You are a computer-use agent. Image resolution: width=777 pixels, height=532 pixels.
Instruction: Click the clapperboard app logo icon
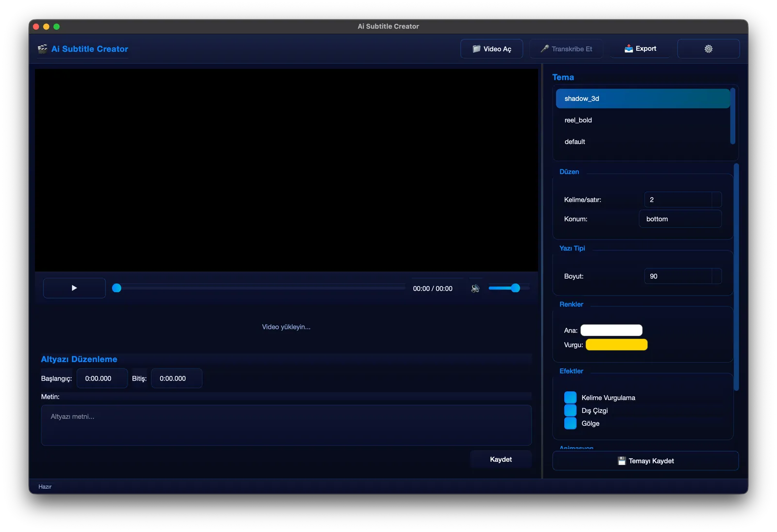tap(43, 49)
